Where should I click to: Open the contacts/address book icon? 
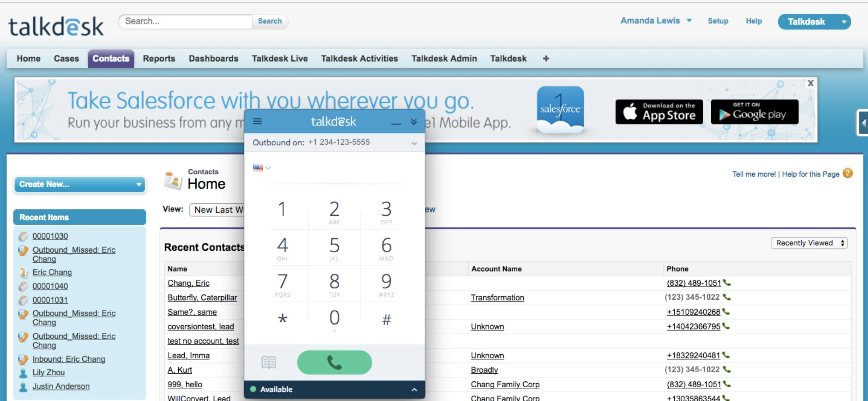(267, 362)
